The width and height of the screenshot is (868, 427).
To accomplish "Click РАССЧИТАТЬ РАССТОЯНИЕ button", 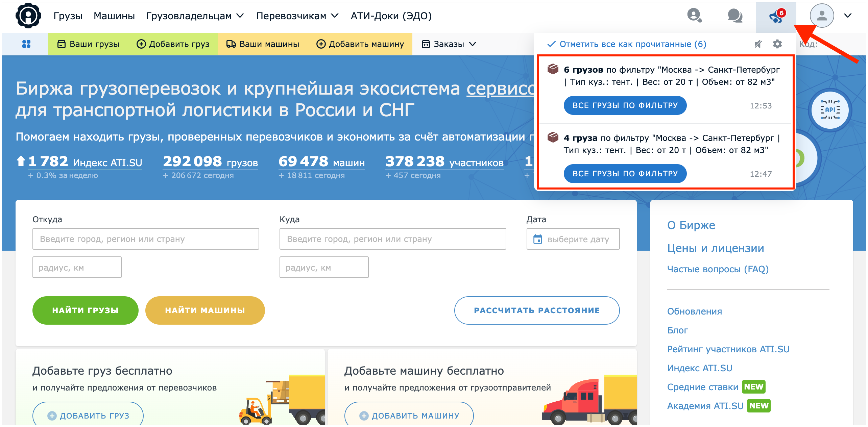I will click(537, 310).
